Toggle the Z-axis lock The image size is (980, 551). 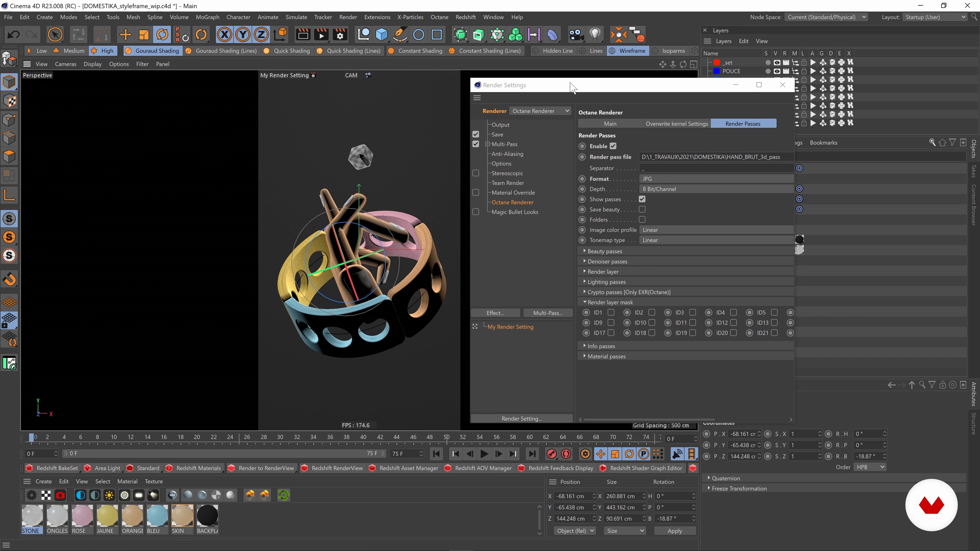(261, 35)
